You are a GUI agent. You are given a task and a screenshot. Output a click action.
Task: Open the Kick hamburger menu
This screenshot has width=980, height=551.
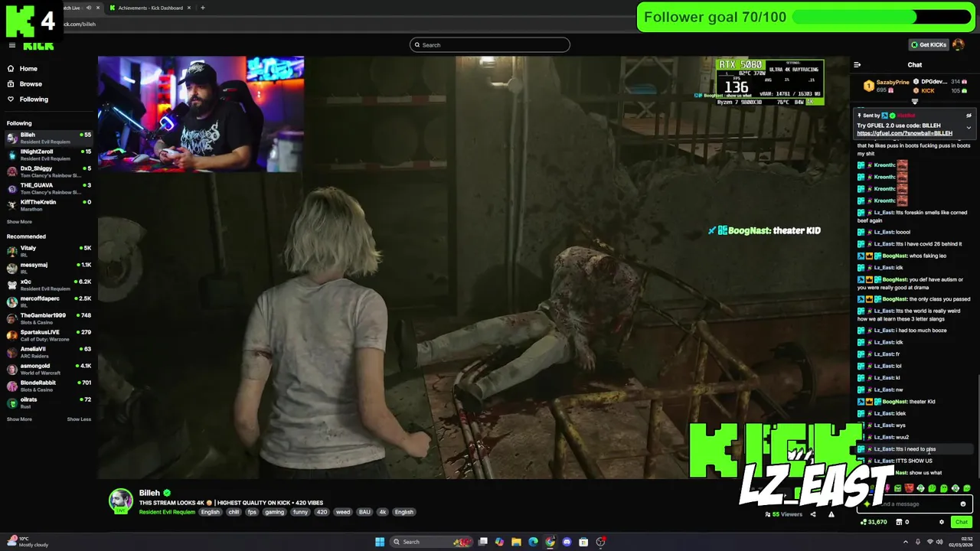pos(11,45)
